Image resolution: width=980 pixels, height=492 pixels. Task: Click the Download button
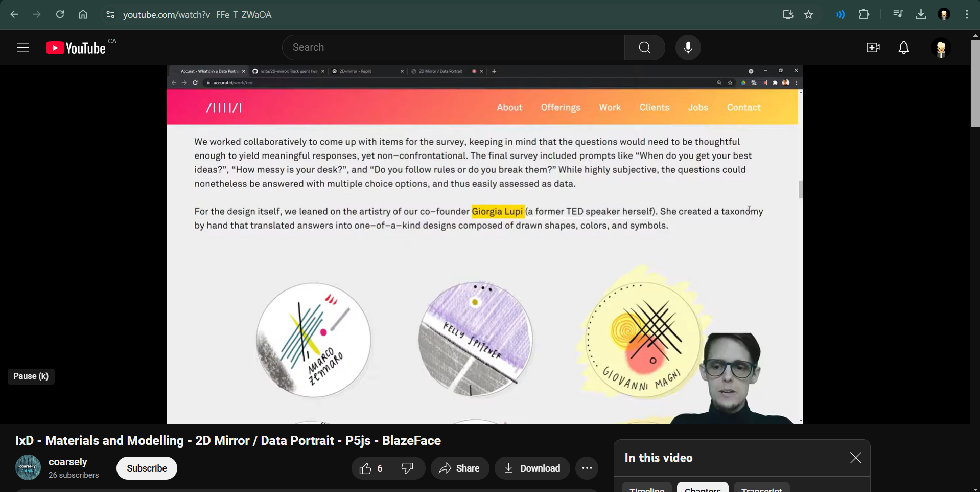pos(532,468)
